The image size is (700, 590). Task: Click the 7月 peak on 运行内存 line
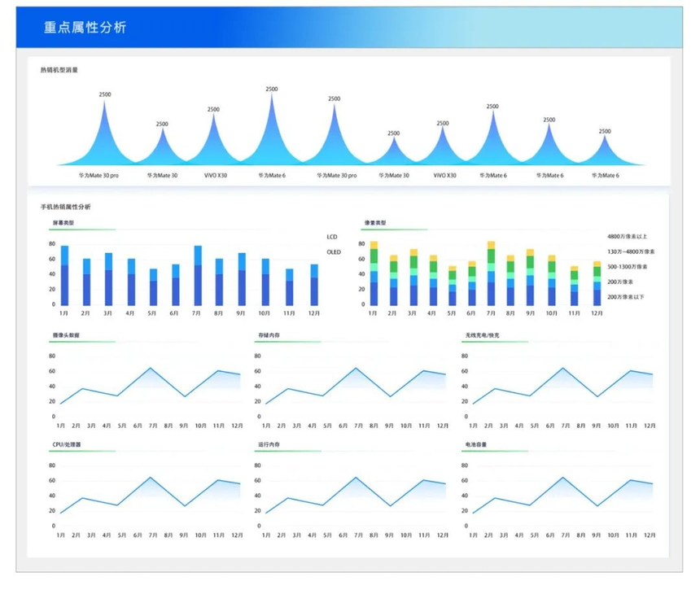(356, 478)
